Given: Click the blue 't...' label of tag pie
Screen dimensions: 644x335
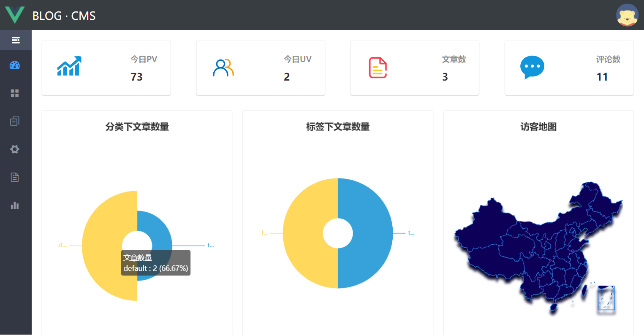Looking at the screenshot, I should click(411, 233).
